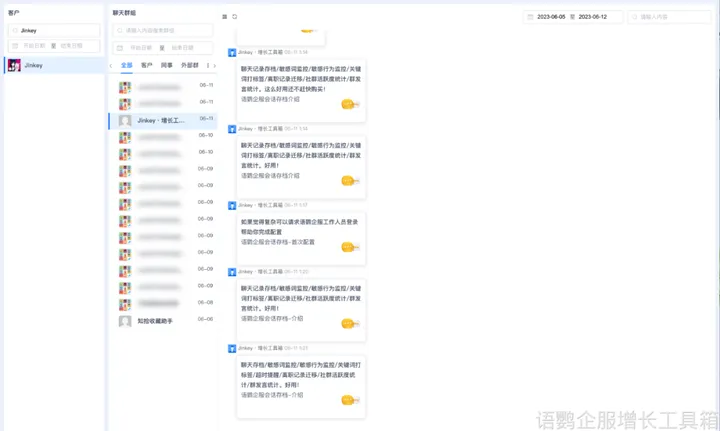Select Jinkey · 增长工具箱 chat in list
The height and width of the screenshot is (431, 720).
[x=161, y=120]
